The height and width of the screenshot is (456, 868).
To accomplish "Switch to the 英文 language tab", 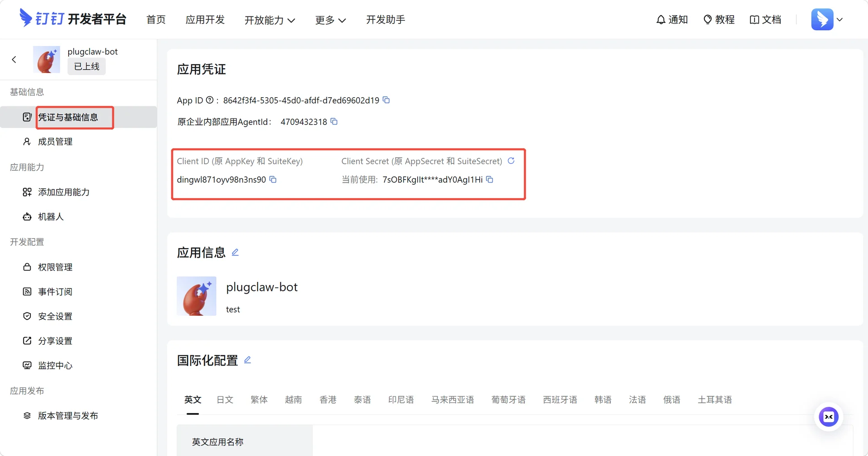I will coord(193,399).
